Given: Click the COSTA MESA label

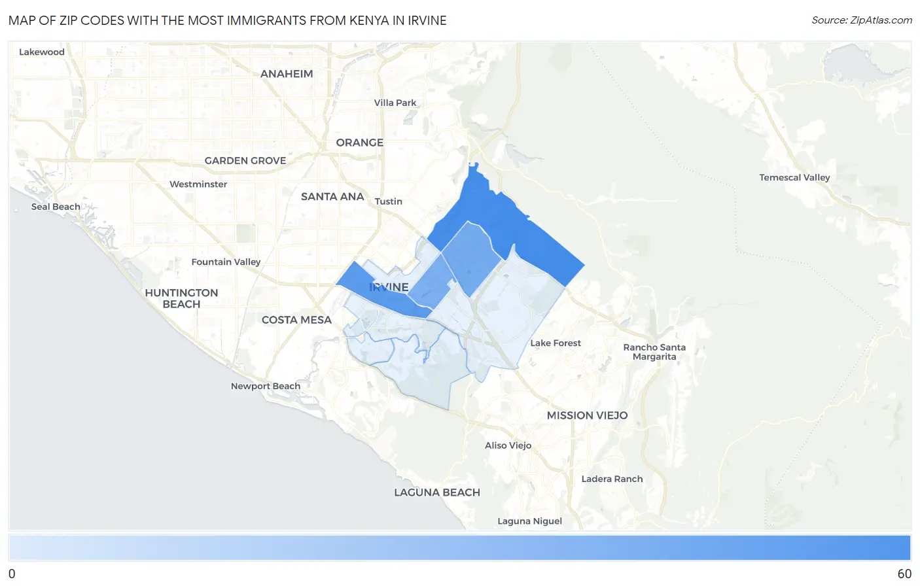Looking at the screenshot, I should 296,320.
